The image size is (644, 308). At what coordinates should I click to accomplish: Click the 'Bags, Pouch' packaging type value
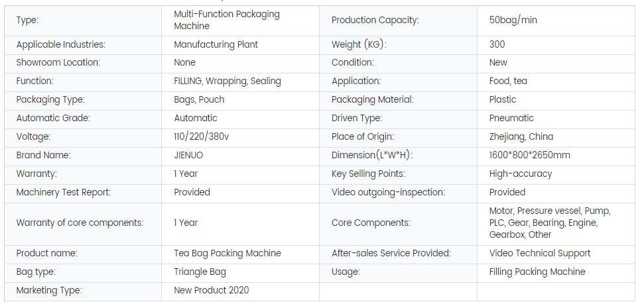point(199,99)
